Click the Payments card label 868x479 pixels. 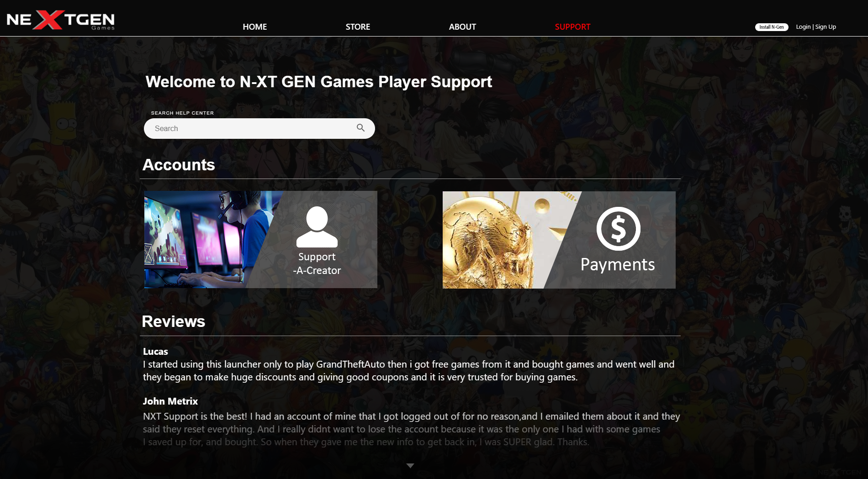pos(617,265)
